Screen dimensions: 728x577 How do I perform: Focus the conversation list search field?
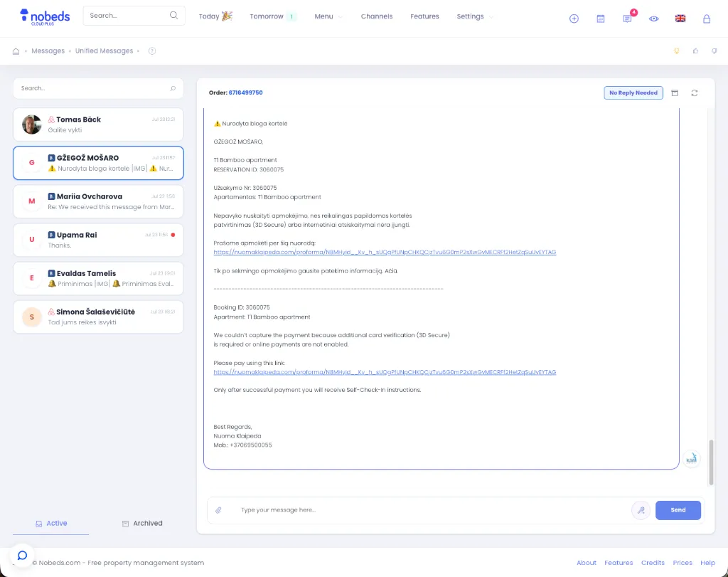[x=98, y=88]
